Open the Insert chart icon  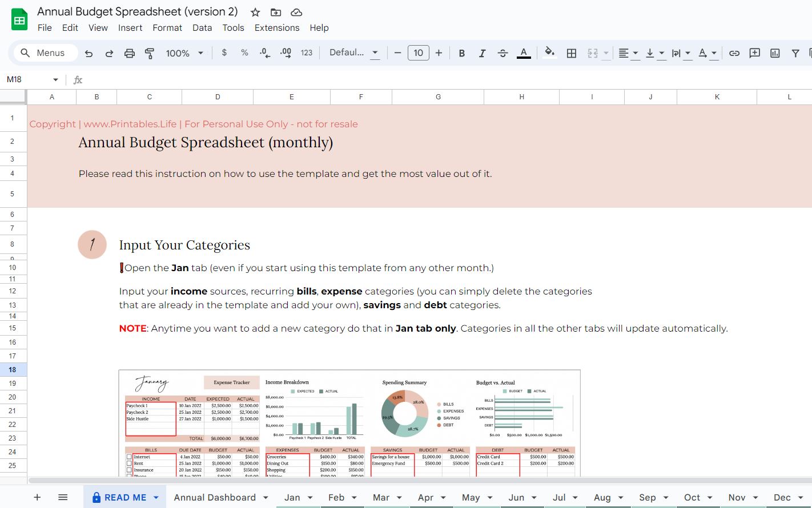coord(774,53)
